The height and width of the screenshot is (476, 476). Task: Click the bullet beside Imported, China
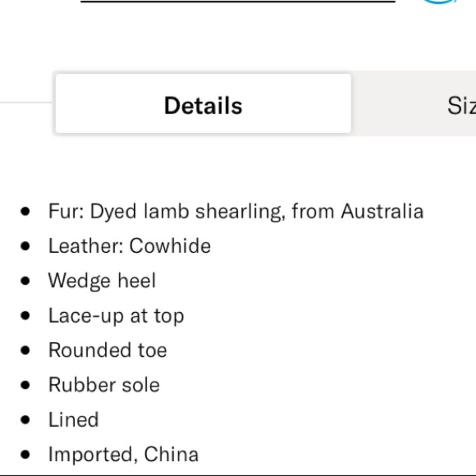click(26, 455)
